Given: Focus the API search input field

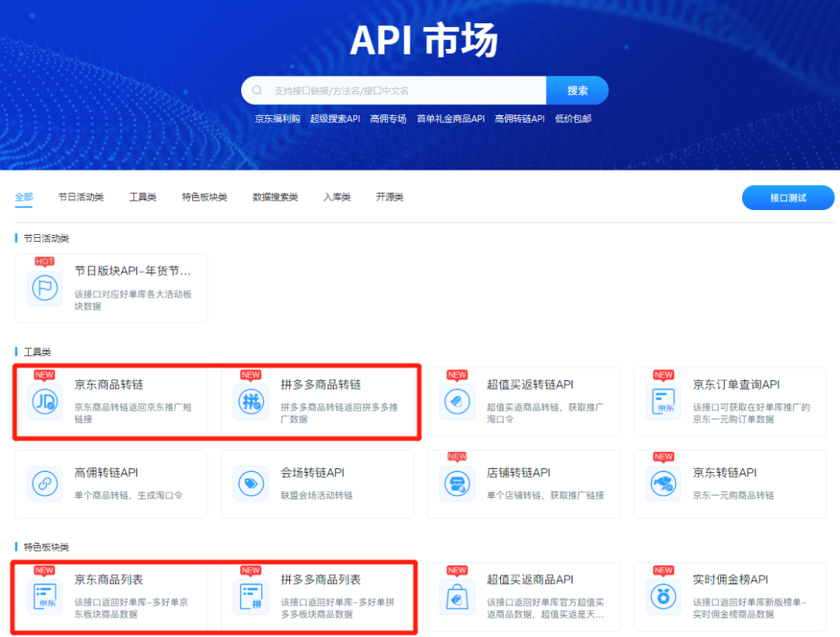Looking at the screenshot, I should tap(394, 90).
